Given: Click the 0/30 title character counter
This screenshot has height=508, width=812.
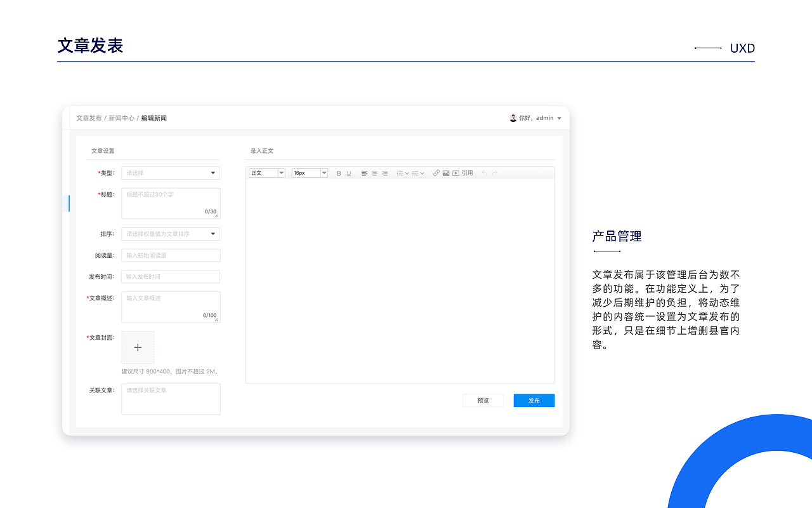Looking at the screenshot, I should [x=211, y=211].
